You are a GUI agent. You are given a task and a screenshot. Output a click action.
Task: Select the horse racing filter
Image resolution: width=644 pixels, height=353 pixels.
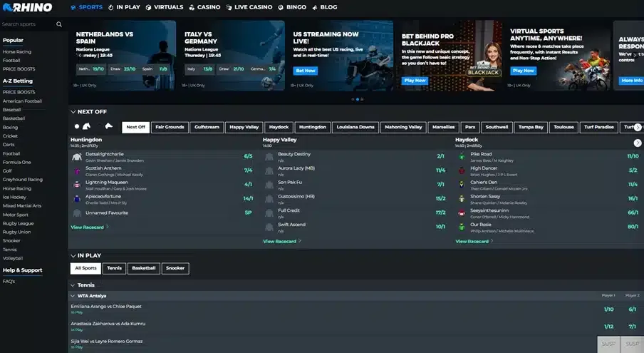point(87,126)
